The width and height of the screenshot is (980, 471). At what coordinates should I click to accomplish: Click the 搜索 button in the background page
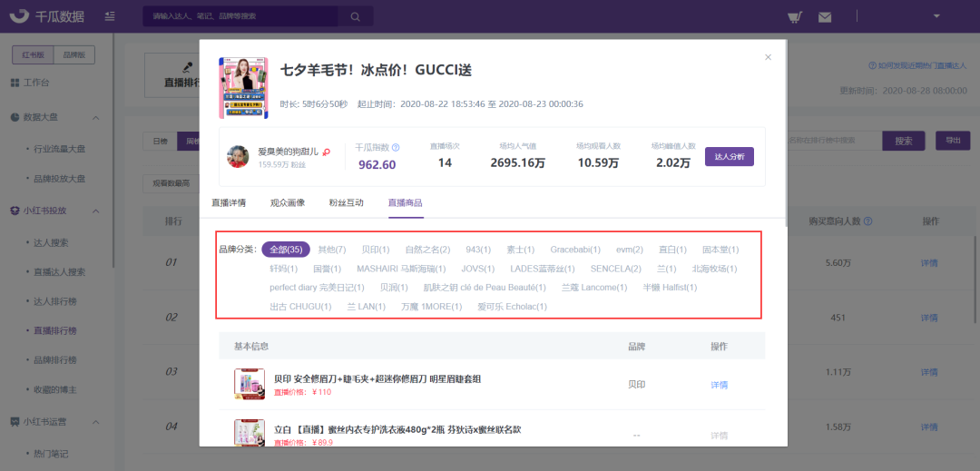(x=904, y=141)
